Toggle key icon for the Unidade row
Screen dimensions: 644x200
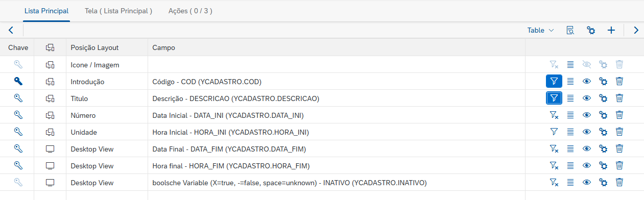point(18,132)
